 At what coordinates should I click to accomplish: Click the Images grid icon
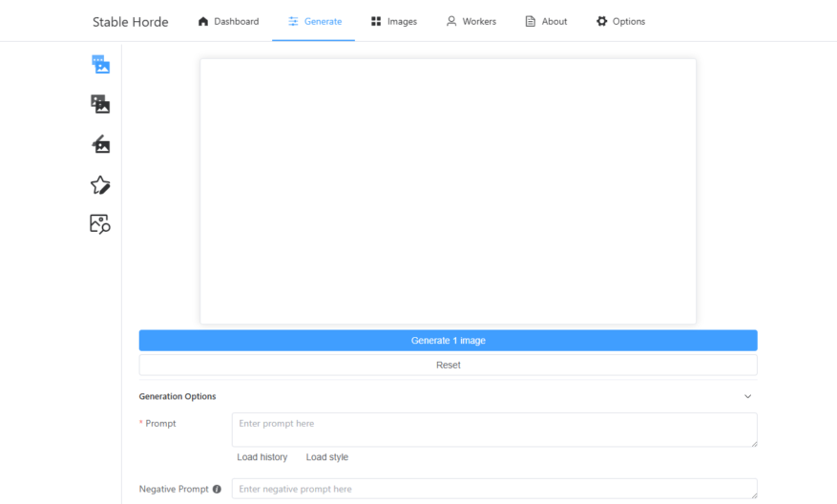pyautogui.click(x=376, y=21)
